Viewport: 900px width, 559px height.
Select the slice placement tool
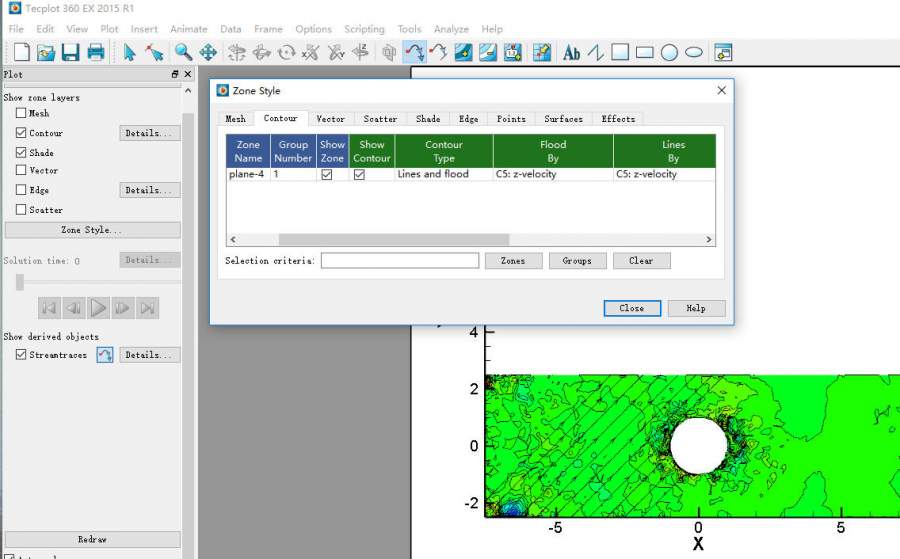[389, 53]
